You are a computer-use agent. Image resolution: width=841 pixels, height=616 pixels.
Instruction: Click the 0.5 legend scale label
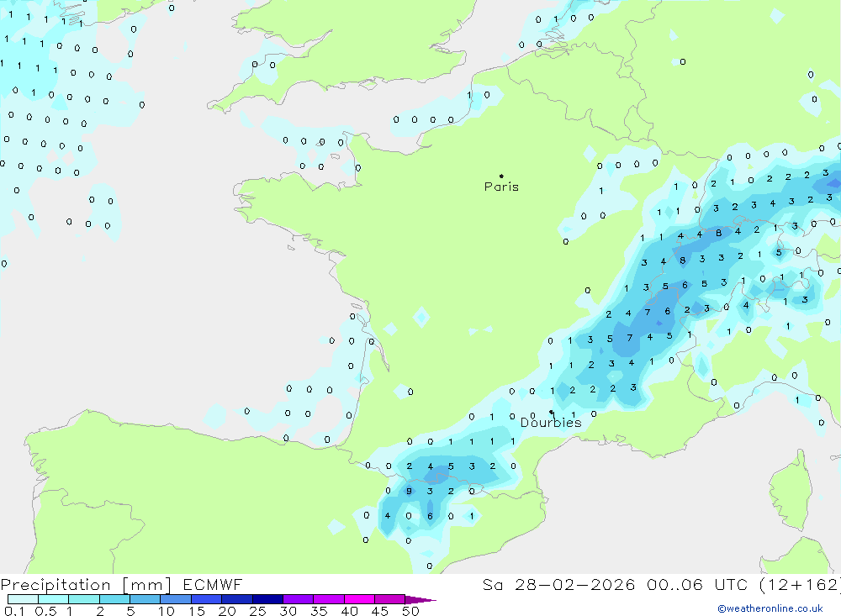coord(45,611)
